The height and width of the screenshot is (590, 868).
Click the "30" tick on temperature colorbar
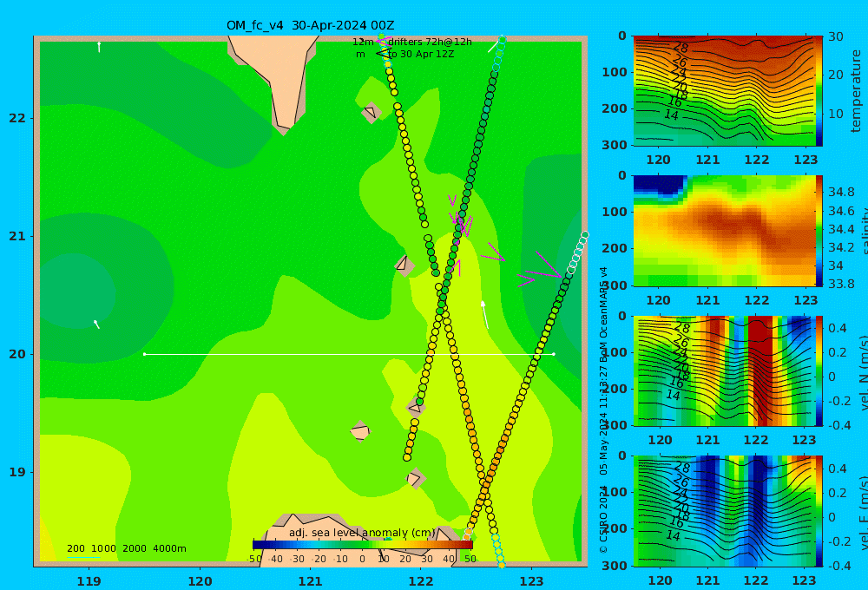pyautogui.click(x=835, y=37)
